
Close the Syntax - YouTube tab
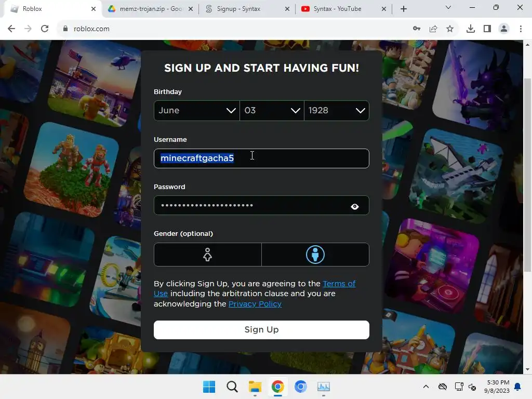384,9
